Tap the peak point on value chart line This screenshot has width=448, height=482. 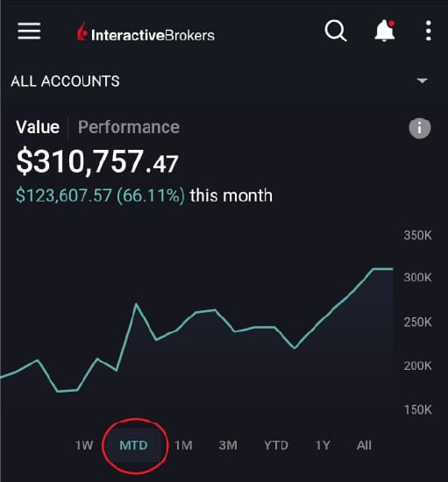pos(373,269)
